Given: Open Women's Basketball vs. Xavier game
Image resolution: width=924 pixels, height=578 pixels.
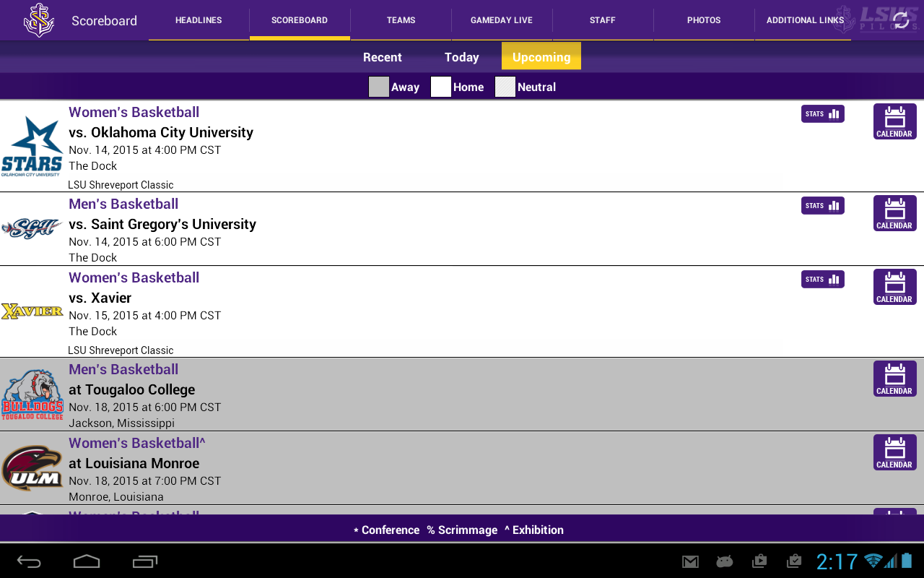Looking at the screenshot, I should [462, 311].
